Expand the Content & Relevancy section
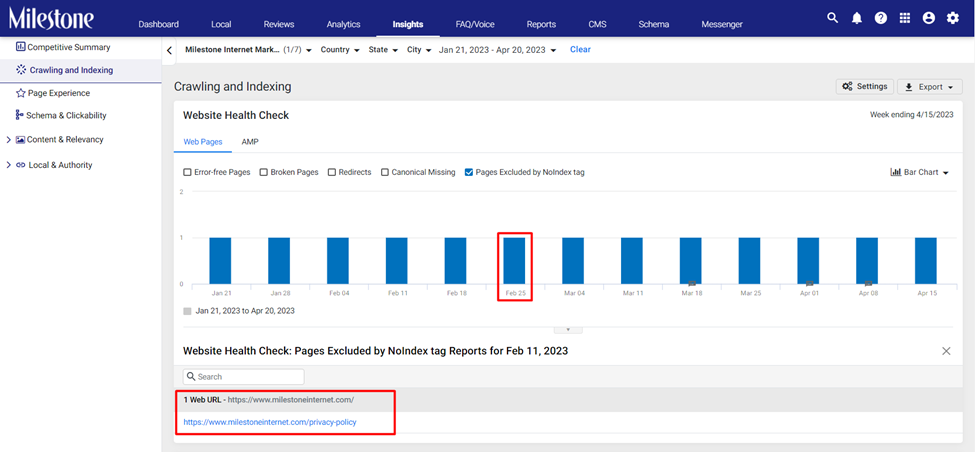975x452 pixels. point(8,140)
